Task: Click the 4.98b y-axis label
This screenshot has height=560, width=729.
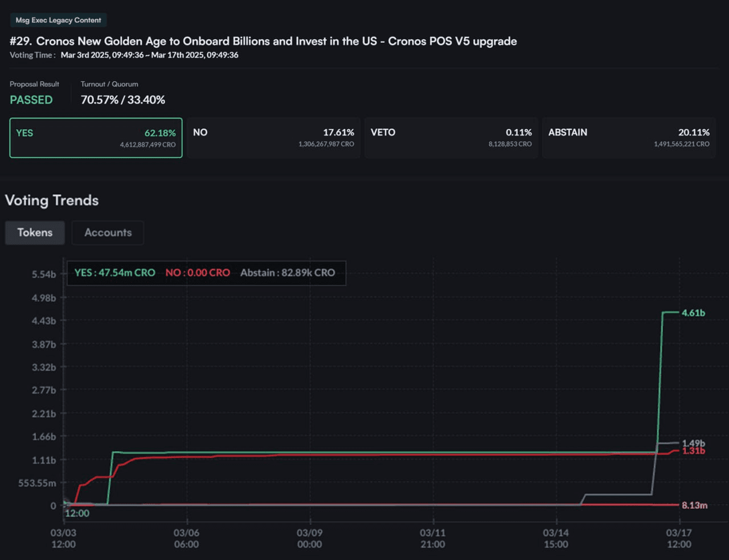Action: tap(44, 298)
